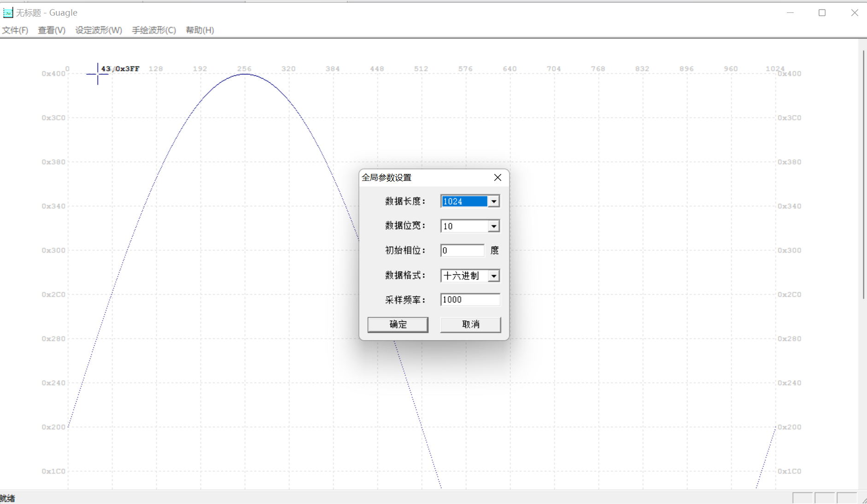Minimize the Guagle window
The width and height of the screenshot is (867, 504).
790,12
